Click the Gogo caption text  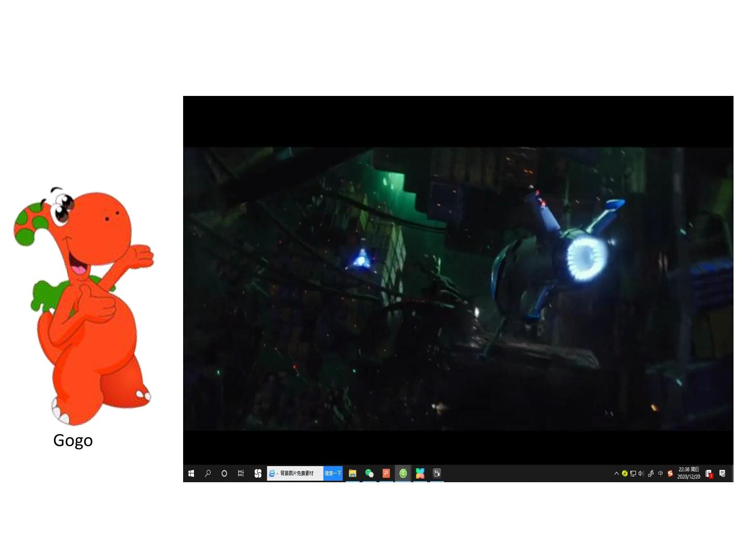tap(73, 441)
